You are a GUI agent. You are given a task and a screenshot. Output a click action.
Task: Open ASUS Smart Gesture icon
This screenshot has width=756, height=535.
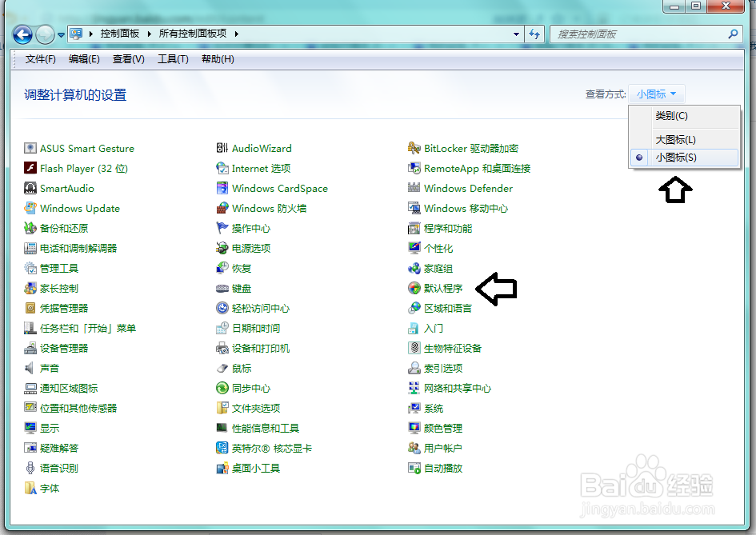[x=30, y=148]
